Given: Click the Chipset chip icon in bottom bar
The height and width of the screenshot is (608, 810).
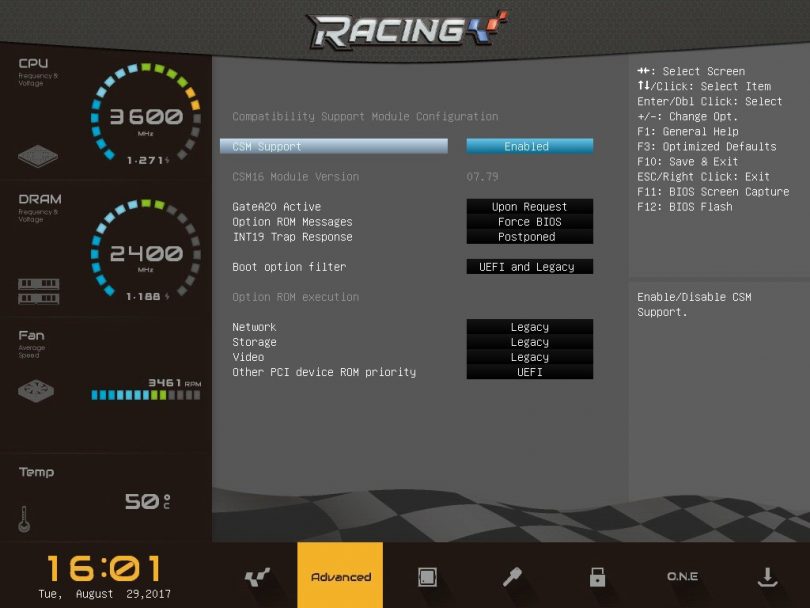Looking at the screenshot, I should 427,577.
